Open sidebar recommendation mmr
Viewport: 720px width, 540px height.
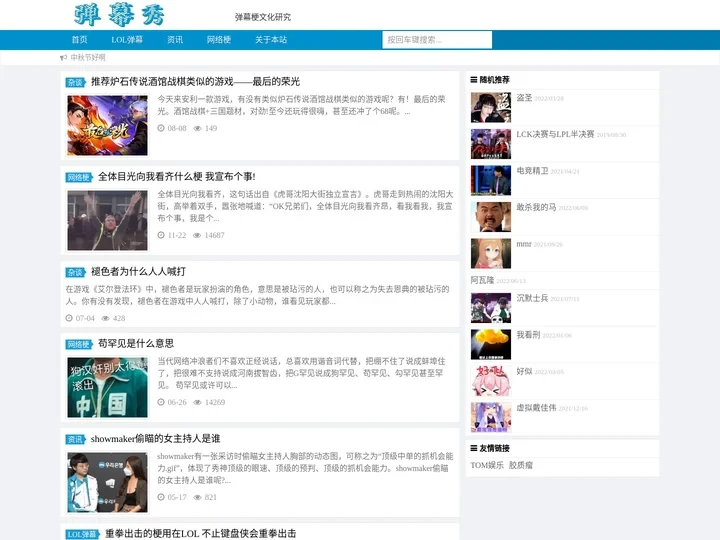(x=524, y=244)
